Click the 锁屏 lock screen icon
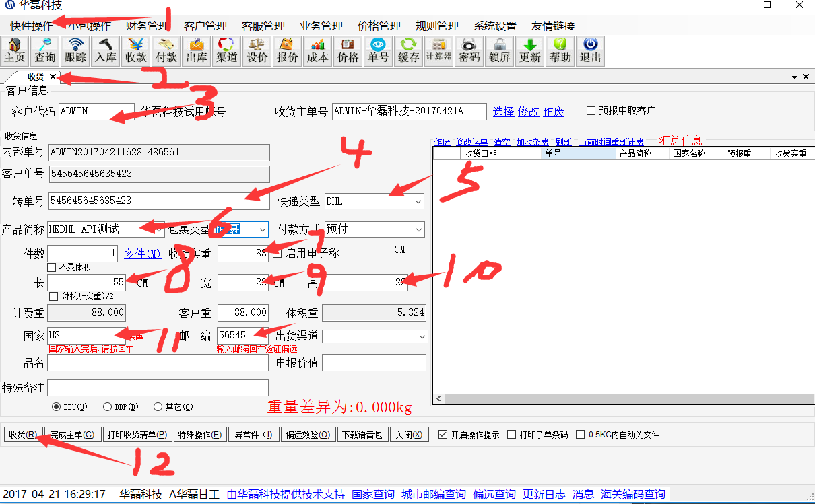Image resolution: width=815 pixels, height=504 pixels. click(x=499, y=50)
